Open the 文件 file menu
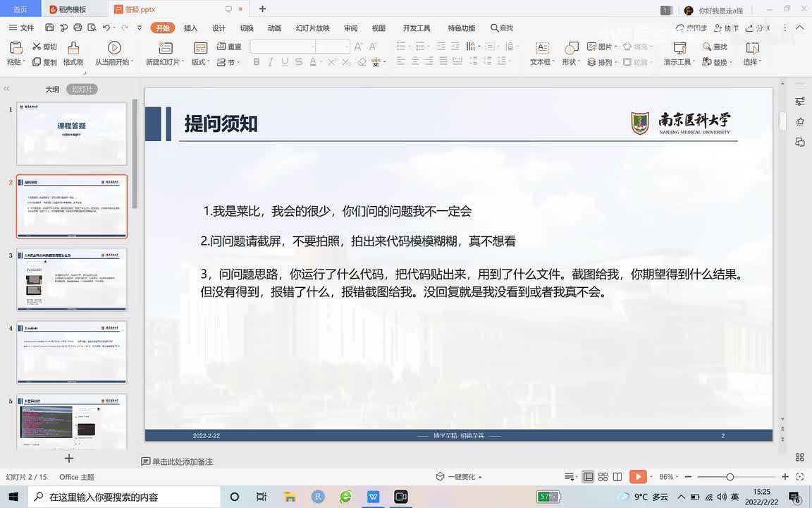812x508 pixels. click(x=21, y=28)
